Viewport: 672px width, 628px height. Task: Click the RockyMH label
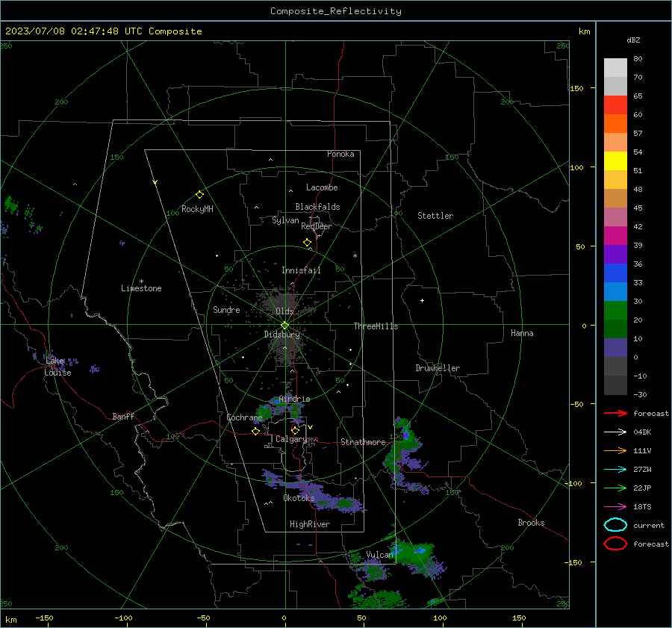pos(197,209)
